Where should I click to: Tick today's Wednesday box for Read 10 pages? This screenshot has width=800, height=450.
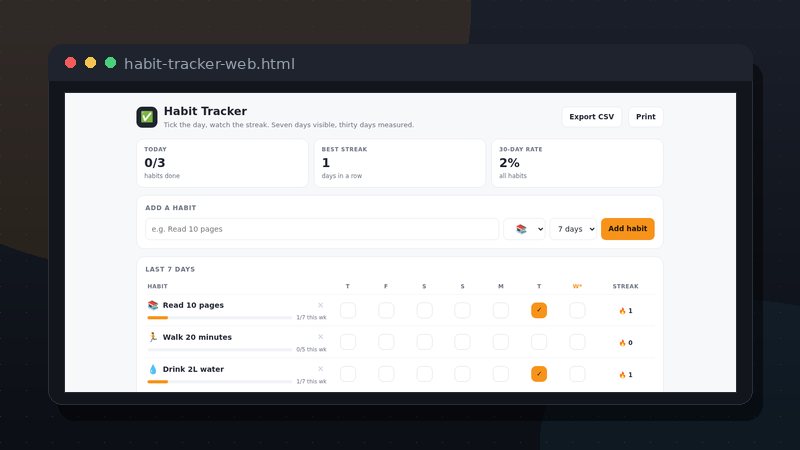coord(577,310)
